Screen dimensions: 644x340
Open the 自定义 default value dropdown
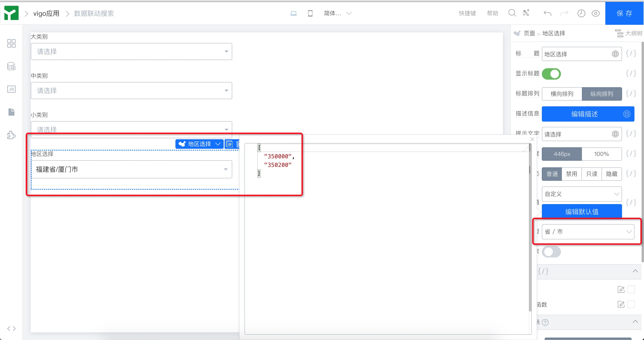point(581,194)
